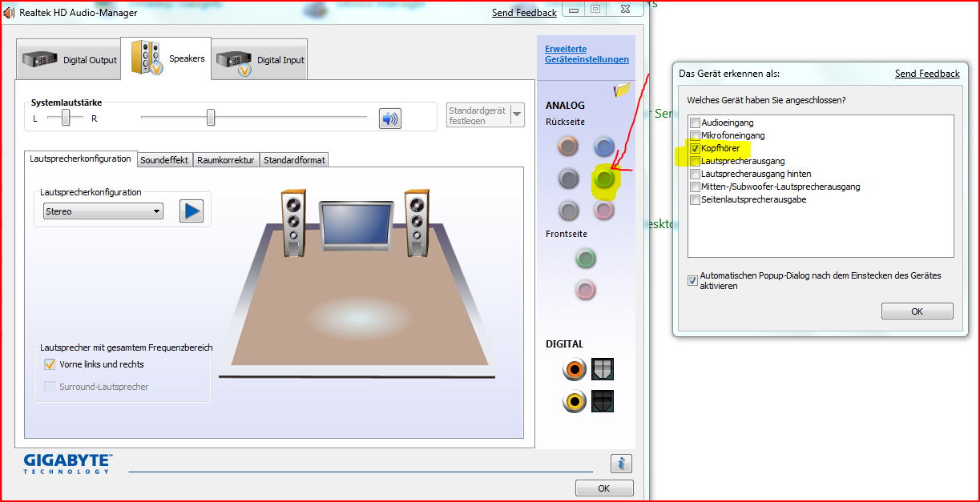Viewport: 980px width, 502px height.
Task: Click the lower optical digital connector icon
Action: point(603,401)
